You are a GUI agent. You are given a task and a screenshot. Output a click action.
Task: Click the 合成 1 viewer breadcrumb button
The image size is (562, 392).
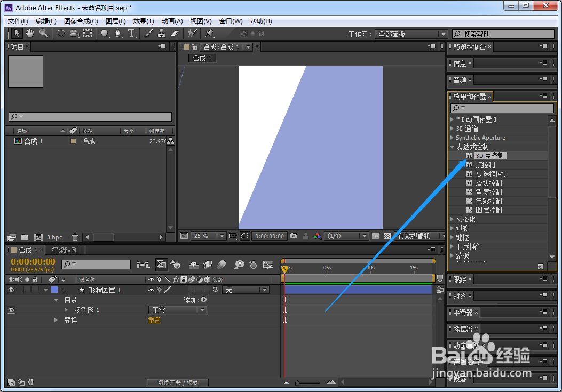tap(202, 59)
